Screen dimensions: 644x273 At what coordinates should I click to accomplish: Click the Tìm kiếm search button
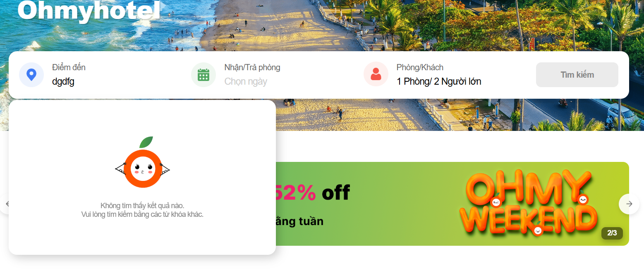pos(577,75)
